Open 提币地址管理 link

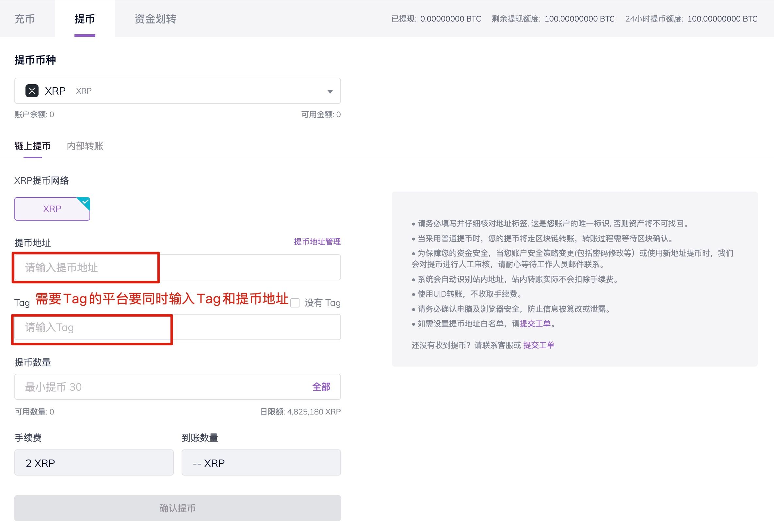tap(317, 242)
